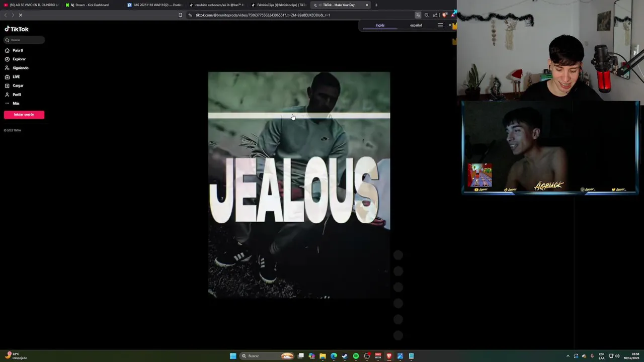Open Explorar page in sidebar

(19, 59)
